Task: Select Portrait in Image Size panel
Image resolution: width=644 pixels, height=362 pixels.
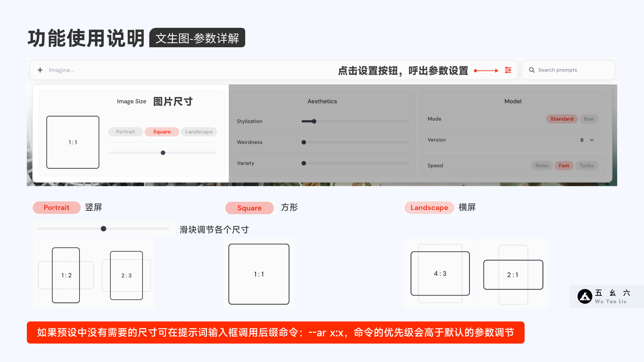Action: [125, 132]
